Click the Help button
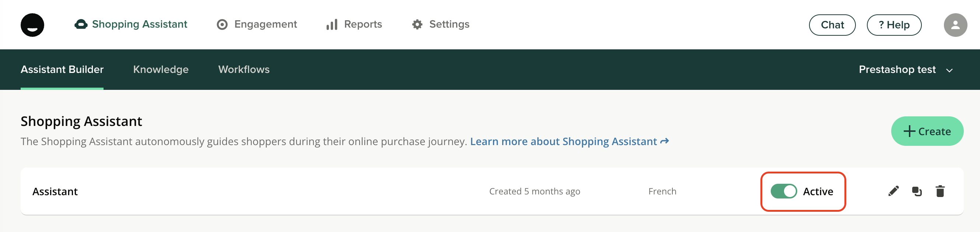Image resolution: width=980 pixels, height=232 pixels. 894,25
